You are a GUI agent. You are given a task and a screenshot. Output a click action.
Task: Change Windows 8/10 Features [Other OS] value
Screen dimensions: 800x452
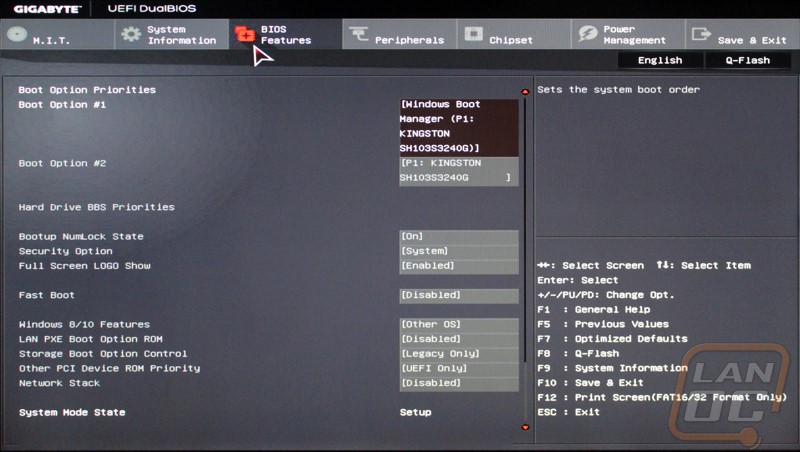pos(459,324)
